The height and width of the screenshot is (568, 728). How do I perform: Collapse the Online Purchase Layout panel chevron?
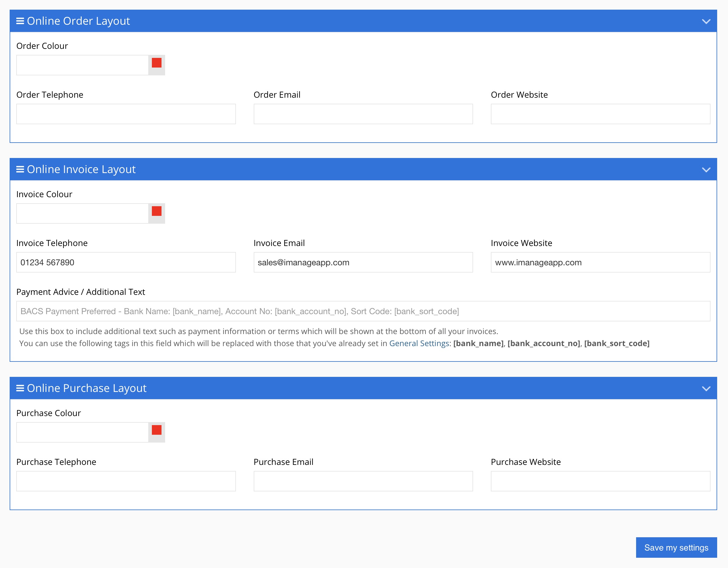point(706,389)
